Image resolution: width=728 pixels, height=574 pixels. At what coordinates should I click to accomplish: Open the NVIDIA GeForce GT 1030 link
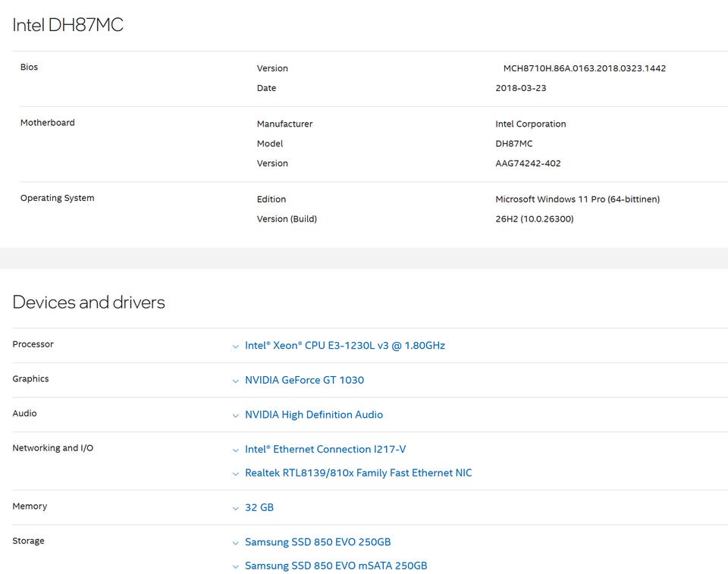point(305,380)
